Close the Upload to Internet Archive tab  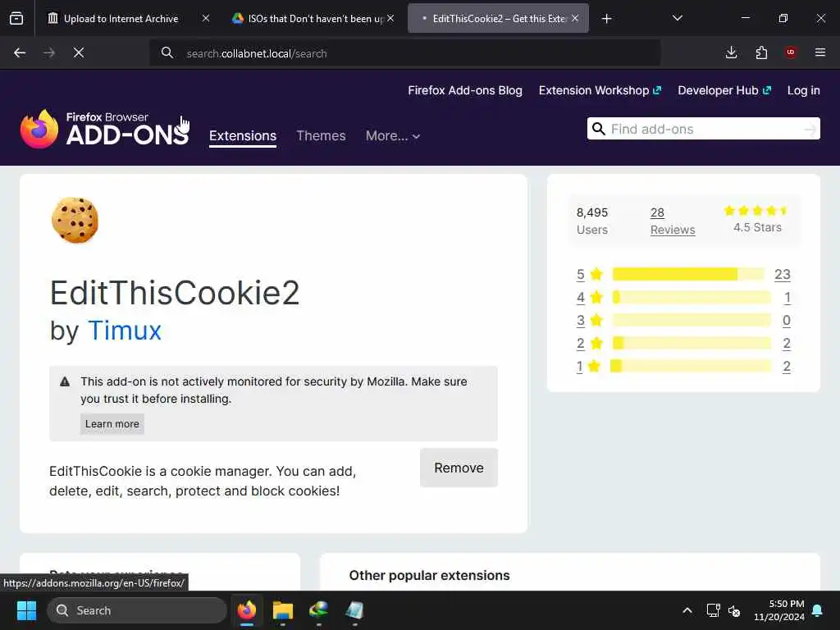point(206,18)
